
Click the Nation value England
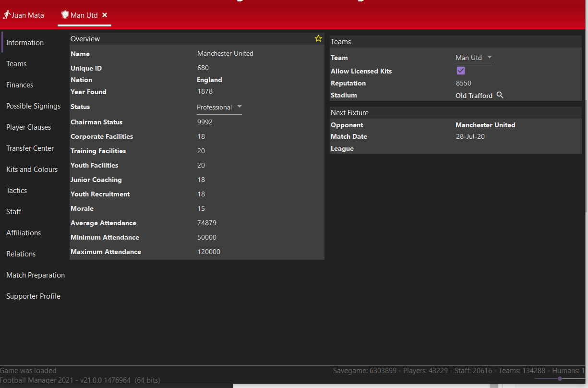[x=209, y=80]
